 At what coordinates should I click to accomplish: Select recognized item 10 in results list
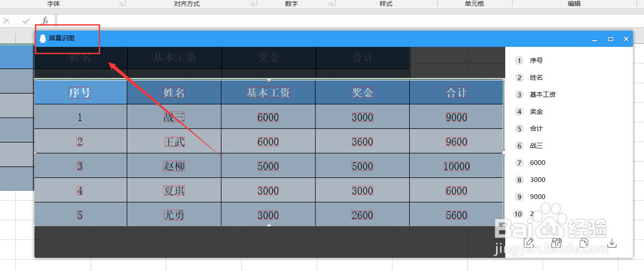pyautogui.click(x=531, y=214)
